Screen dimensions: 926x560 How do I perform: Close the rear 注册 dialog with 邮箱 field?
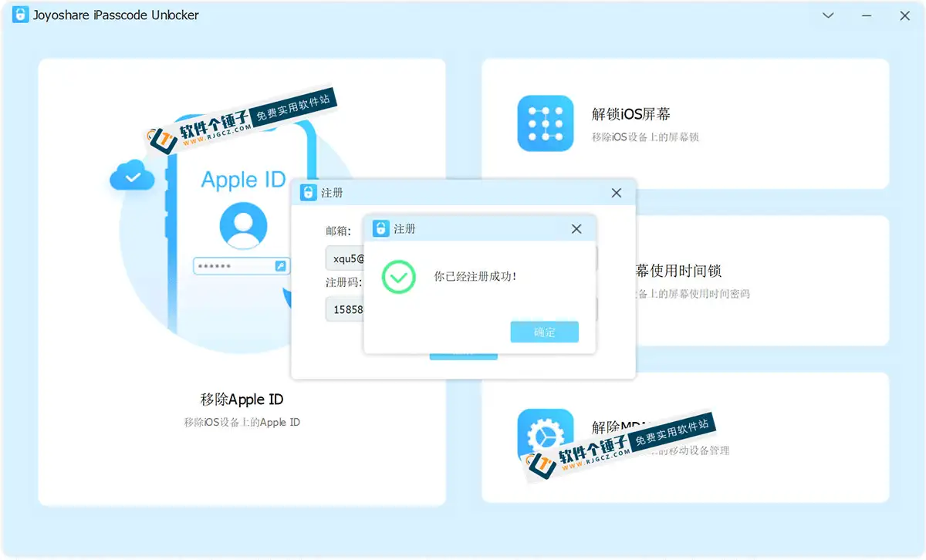[x=617, y=193]
